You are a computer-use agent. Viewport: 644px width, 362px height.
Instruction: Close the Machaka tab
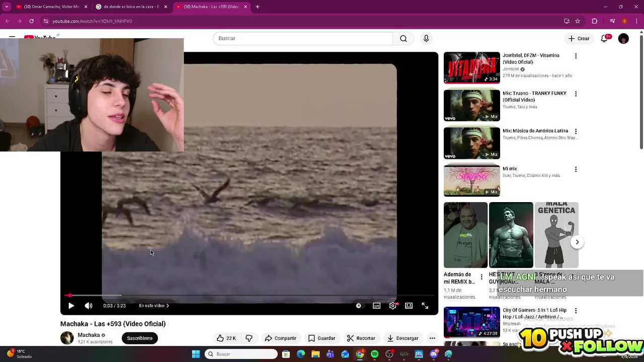tap(246, 7)
